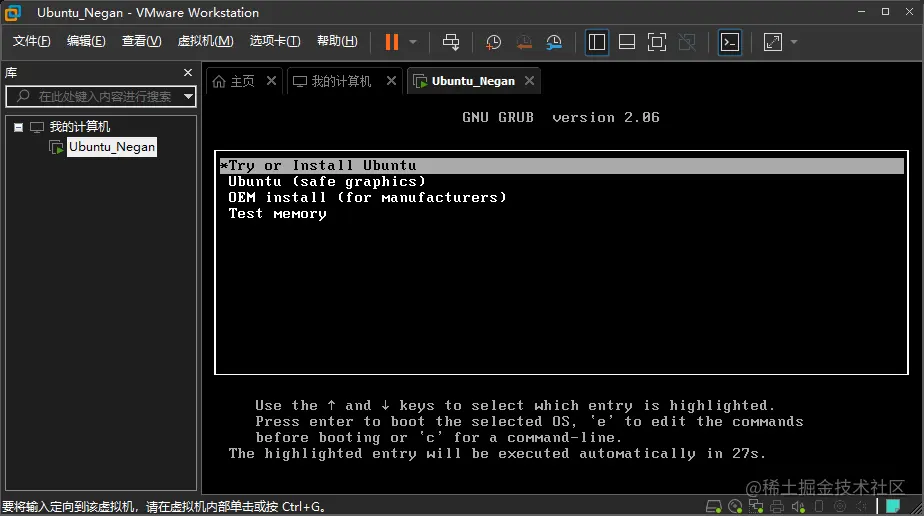Click the hard disk status icon
Screen dimensions: 924x516
pos(714,506)
